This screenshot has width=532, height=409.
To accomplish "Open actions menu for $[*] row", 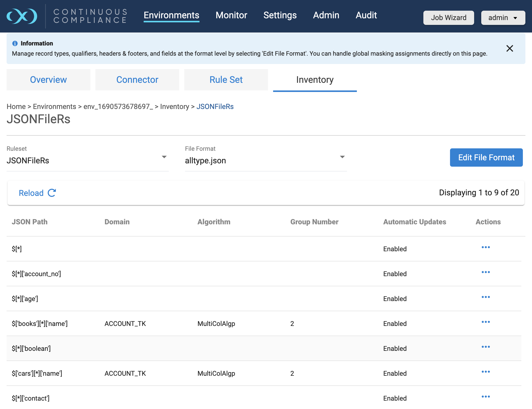I will click(486, 247).
